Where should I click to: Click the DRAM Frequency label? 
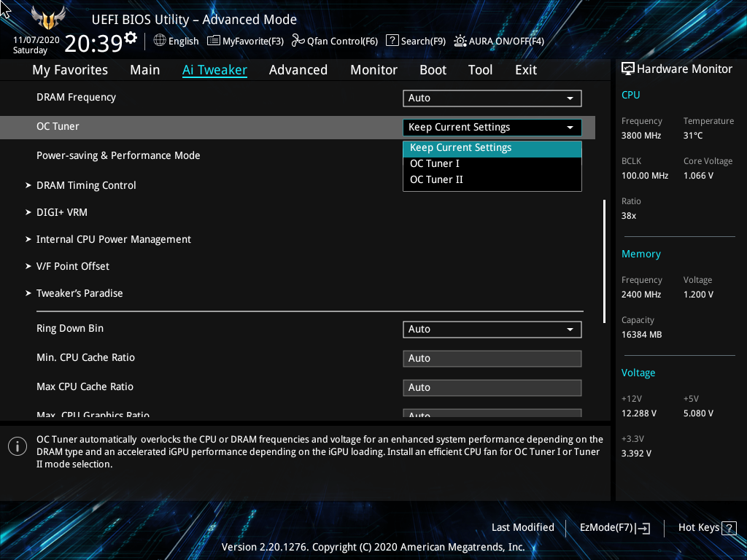pos(76,97)
